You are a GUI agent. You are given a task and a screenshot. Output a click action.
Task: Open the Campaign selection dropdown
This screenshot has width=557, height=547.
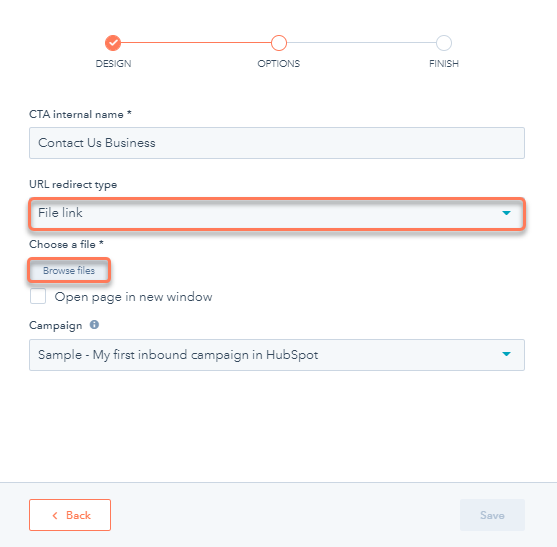tap(277, 355)
